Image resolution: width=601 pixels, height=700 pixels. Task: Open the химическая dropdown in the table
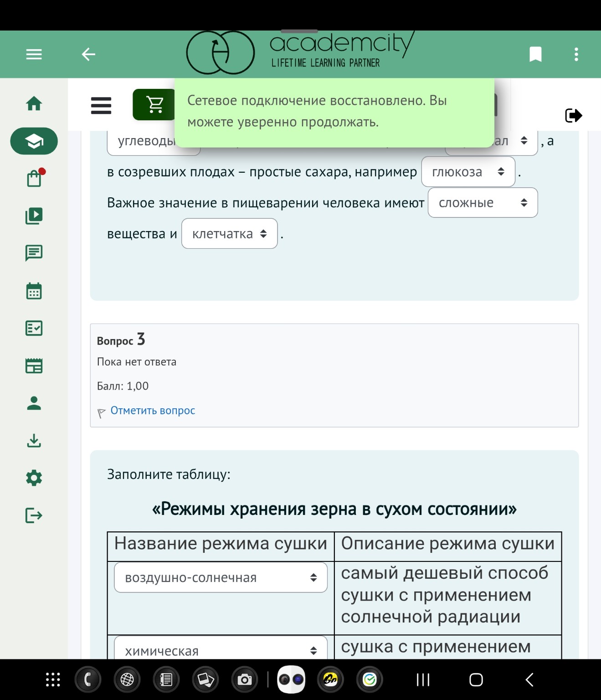(x=220, y=649)
